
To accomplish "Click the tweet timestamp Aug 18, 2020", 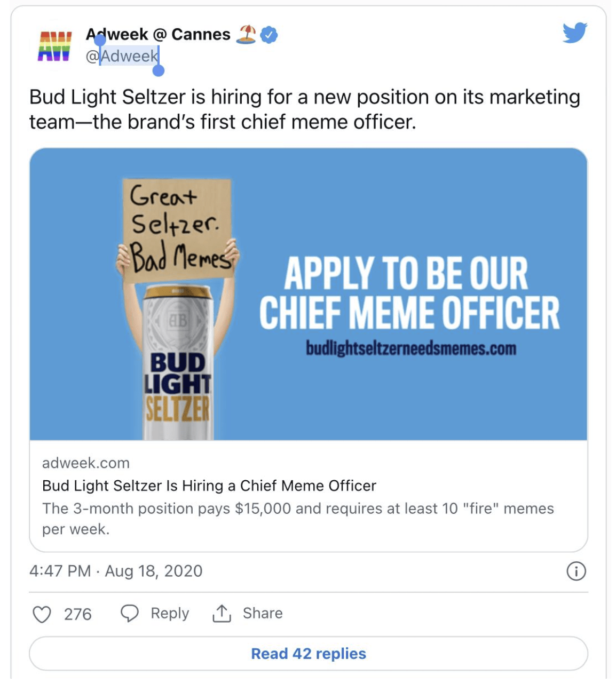I will [x=115, y=570].
